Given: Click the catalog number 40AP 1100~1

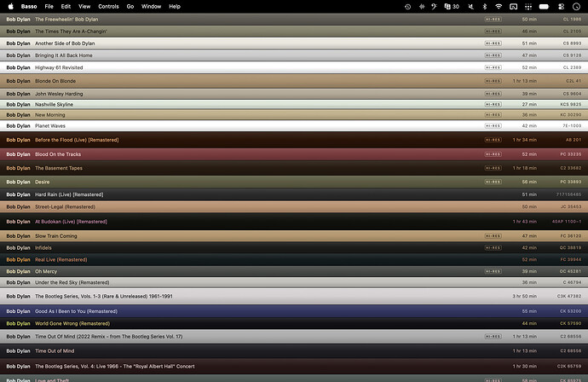Looking at the screenshot, I should [567, 222].
